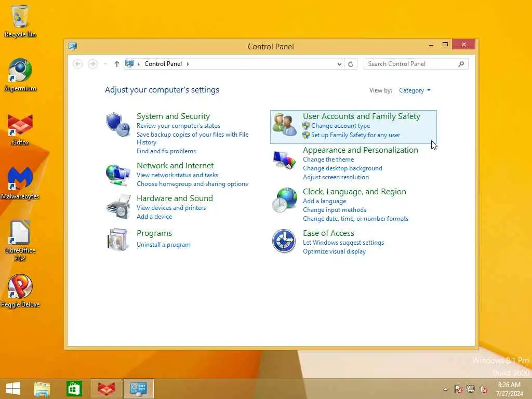Click the Control Panel title bar icon
This screenshot has width=532, height=399.
coord(73,46)
